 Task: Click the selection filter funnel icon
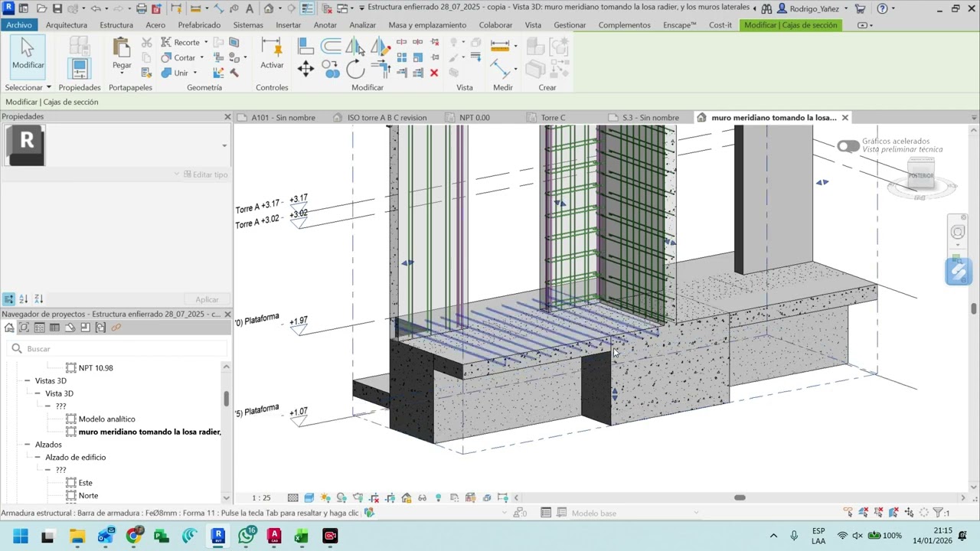tap(938, 513)
